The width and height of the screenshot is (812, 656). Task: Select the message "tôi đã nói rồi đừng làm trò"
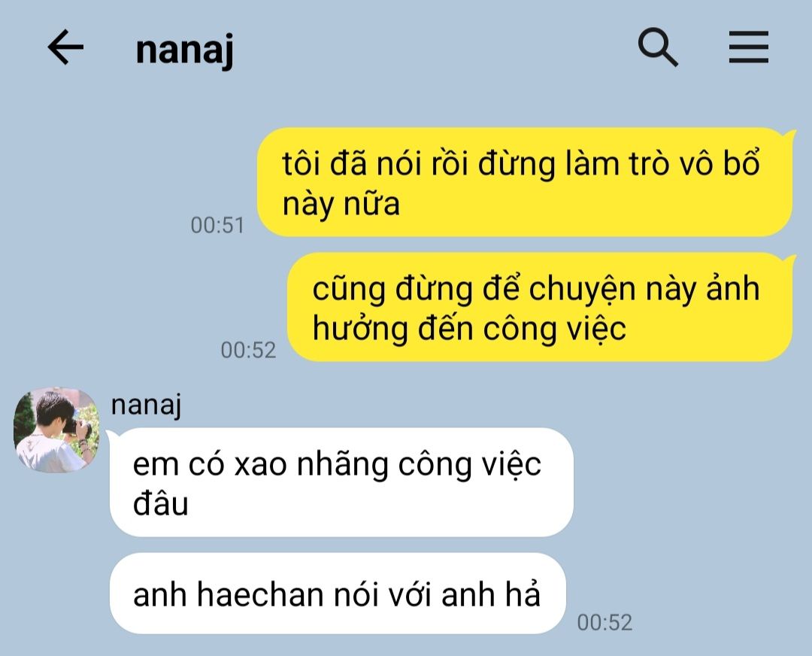click(525, 182)
